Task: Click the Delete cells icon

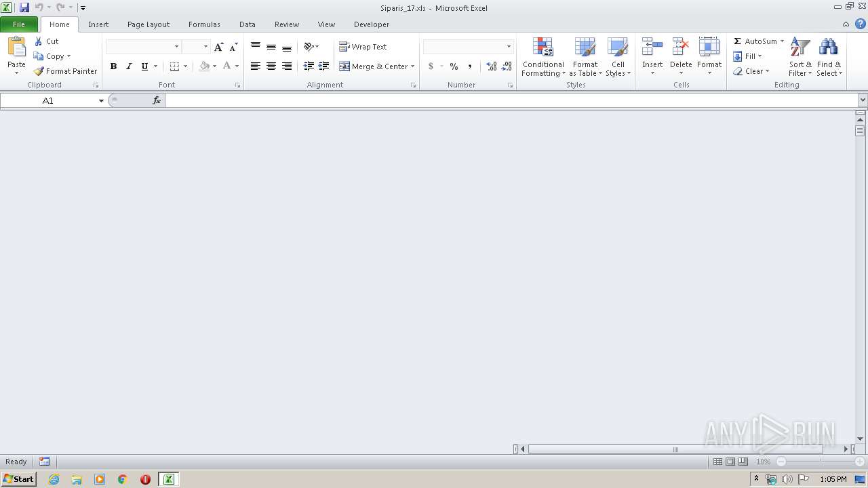Action: 681,47
